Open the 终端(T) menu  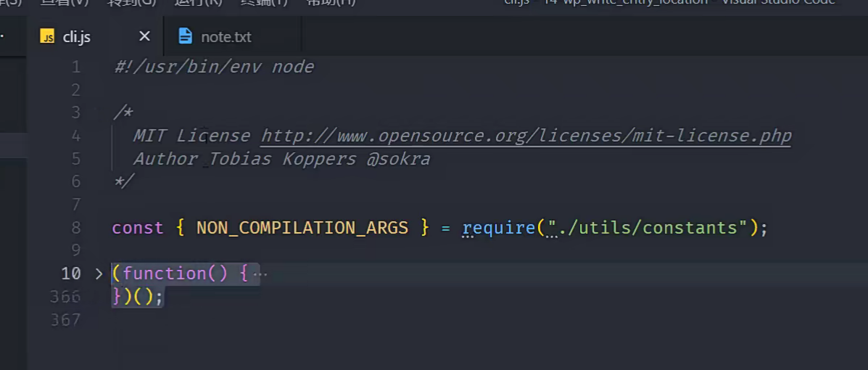264,2
